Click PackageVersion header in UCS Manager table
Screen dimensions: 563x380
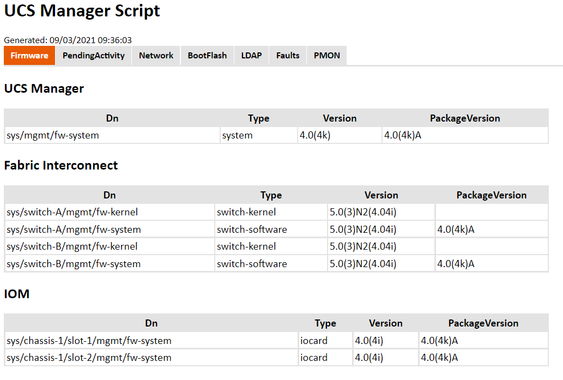tap(465, 118)
